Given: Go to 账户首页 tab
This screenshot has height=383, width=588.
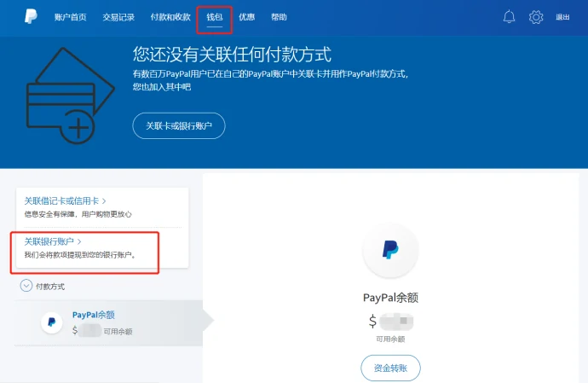Looking at the screenshot, I should click(71, 17).
